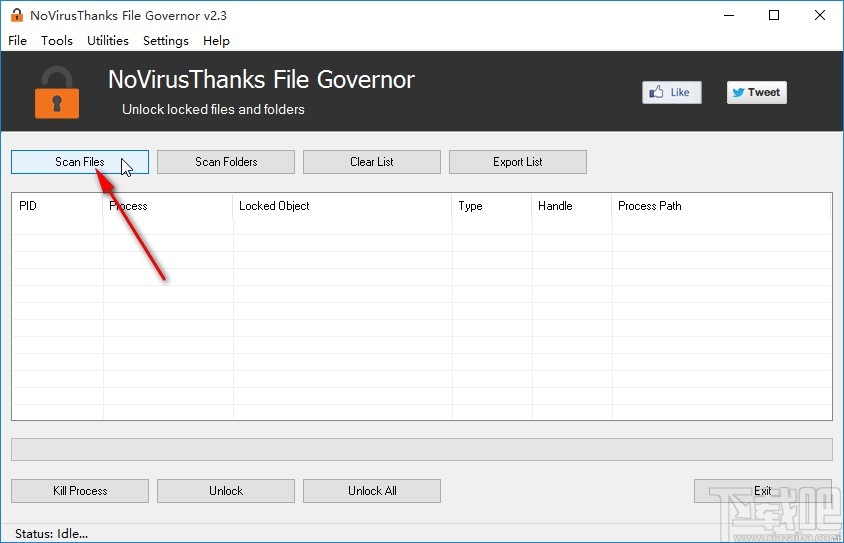Sort by the Locked Object column header
This screenshot has width=844, height=543.
[342, 206]
